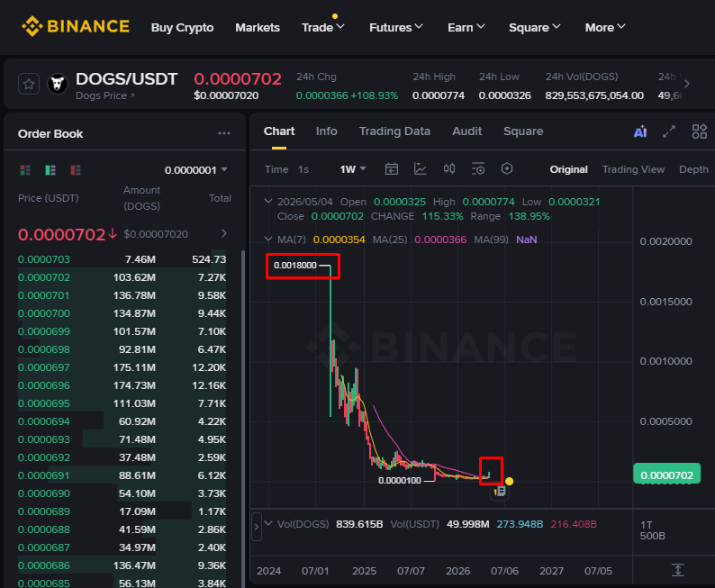Screen dimensions: 715x588
Task: Open Order Book more options menu
Action: [224, 133]
